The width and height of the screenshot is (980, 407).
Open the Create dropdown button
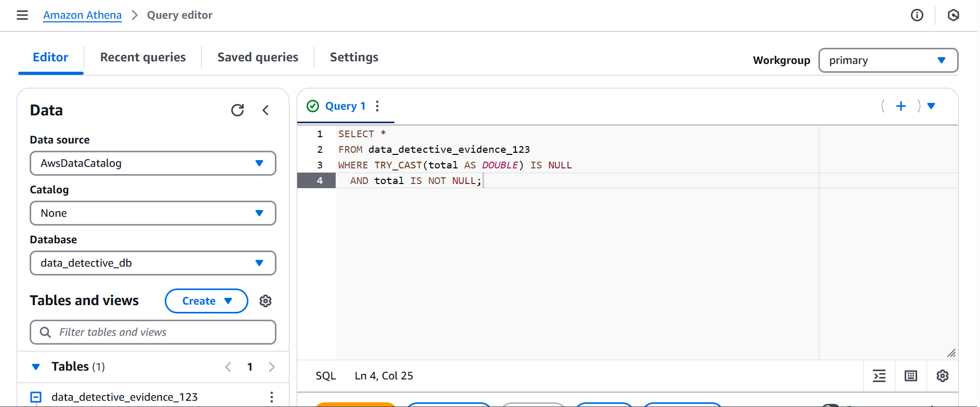[206, 301]
